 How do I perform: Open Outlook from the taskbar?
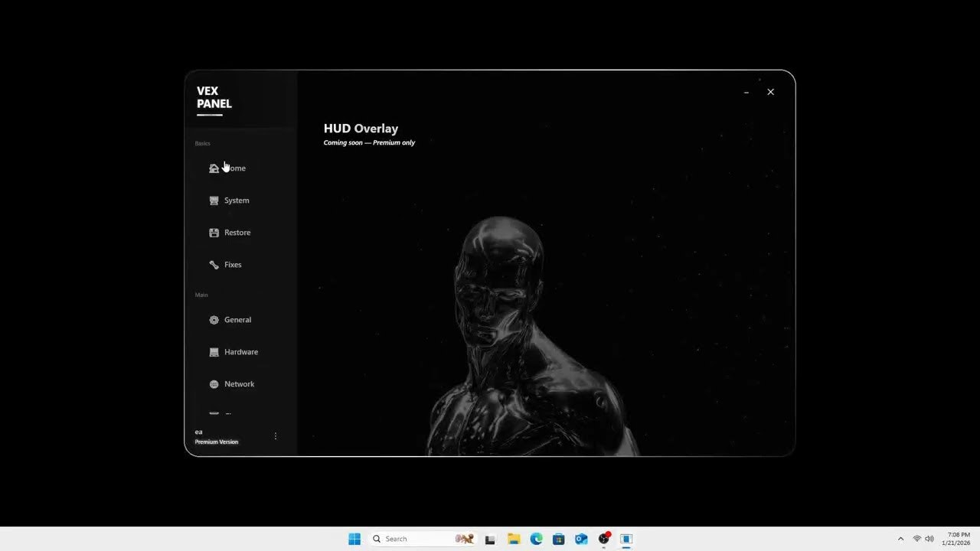581,539
